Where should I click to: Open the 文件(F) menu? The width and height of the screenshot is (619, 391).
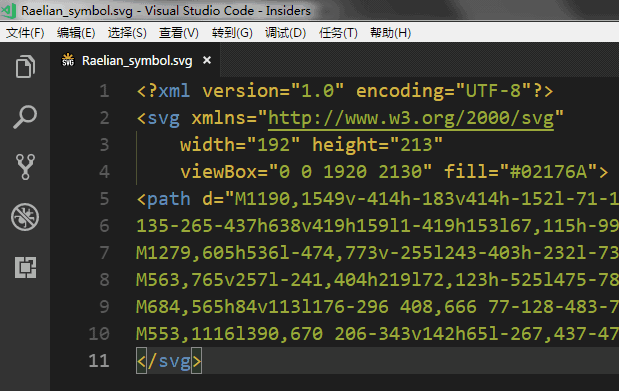coord(25,33)
